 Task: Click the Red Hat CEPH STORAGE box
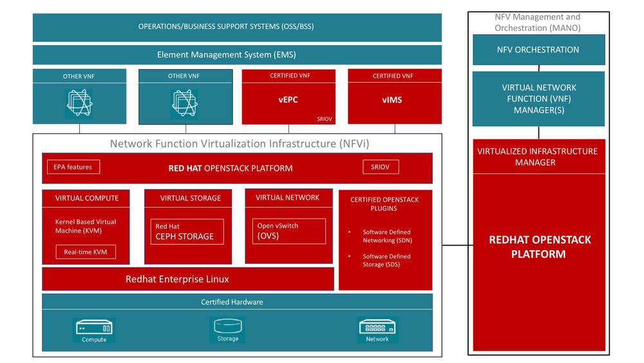click(x=187, y=232)
